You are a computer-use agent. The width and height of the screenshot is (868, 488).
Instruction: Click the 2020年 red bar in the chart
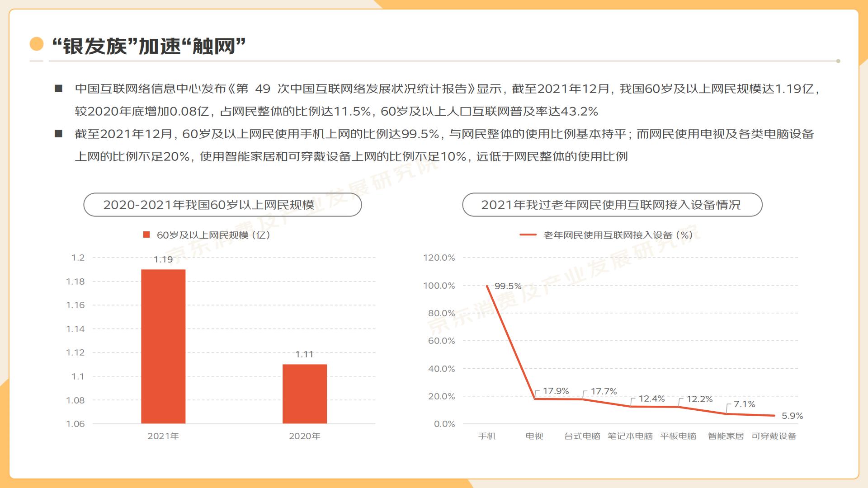tap(304, 394)
